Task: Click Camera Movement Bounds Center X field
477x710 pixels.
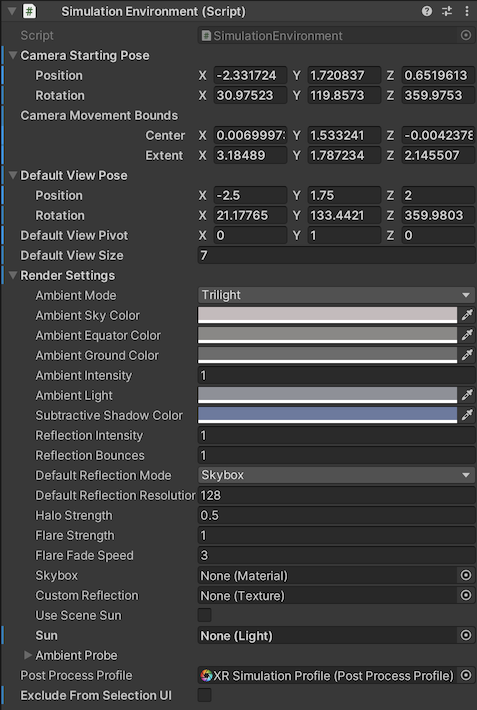Action: (x=250, y=135)
